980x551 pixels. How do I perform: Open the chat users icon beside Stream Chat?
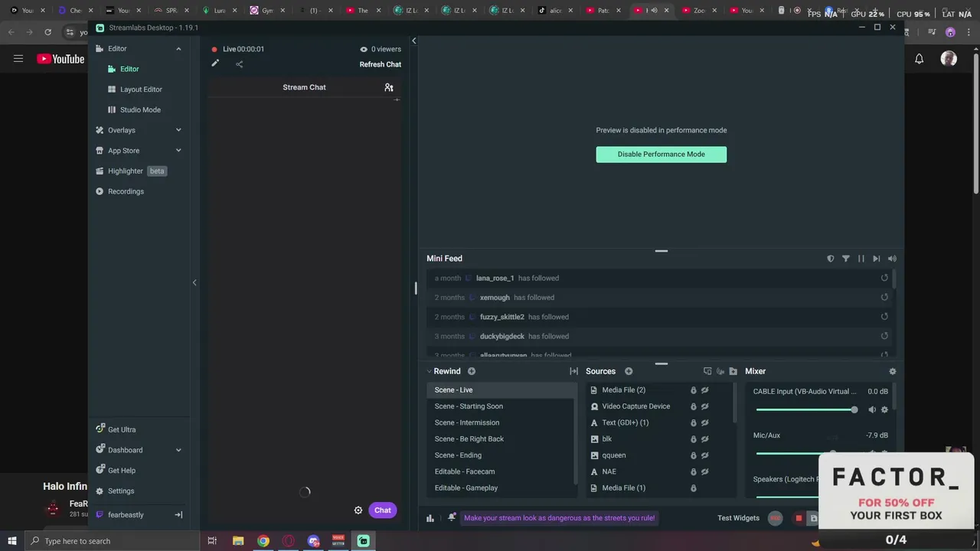pos(389,87)
